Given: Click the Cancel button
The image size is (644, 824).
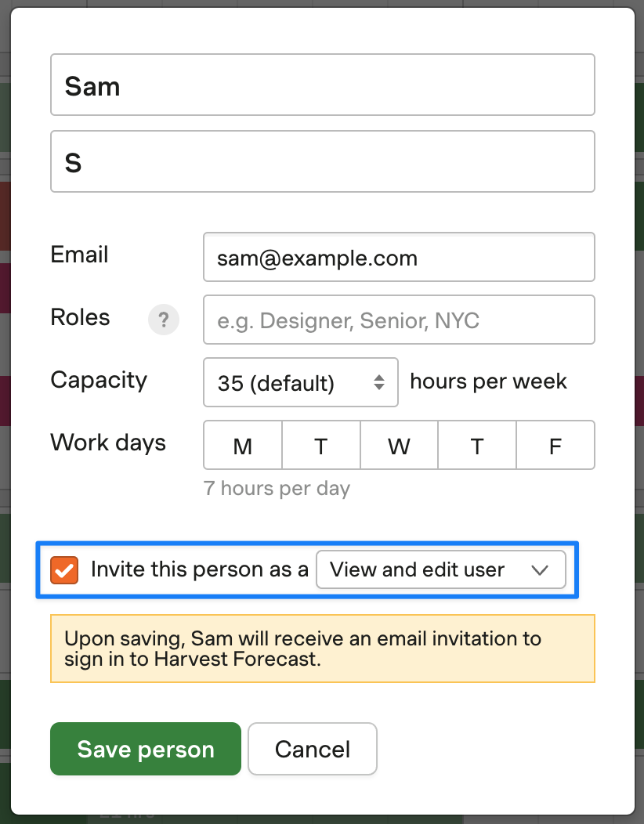Looking at the screenshot, I should point(313,749).
